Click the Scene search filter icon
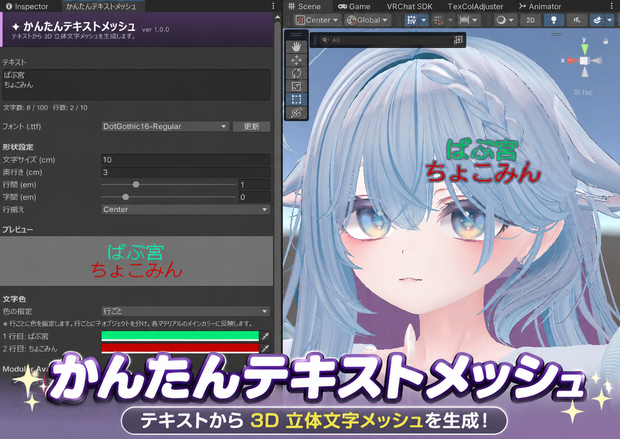 click(325, 40)
